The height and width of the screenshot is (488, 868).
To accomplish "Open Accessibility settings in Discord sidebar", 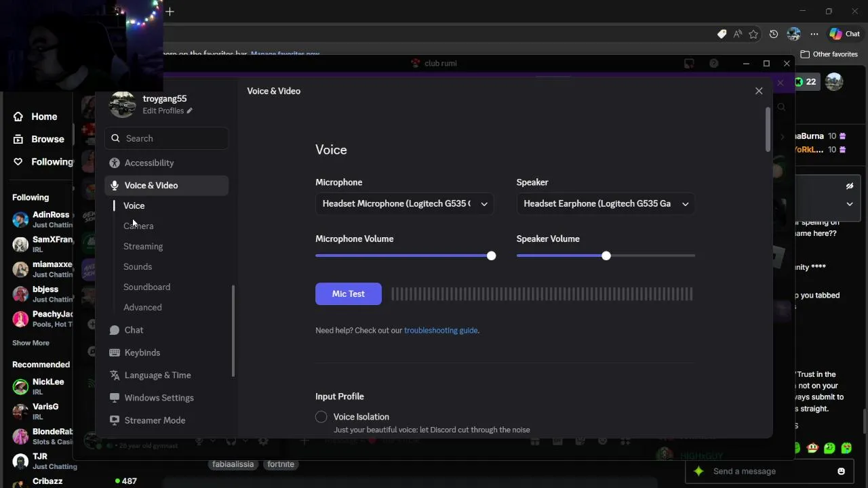I will coord(166,163).
